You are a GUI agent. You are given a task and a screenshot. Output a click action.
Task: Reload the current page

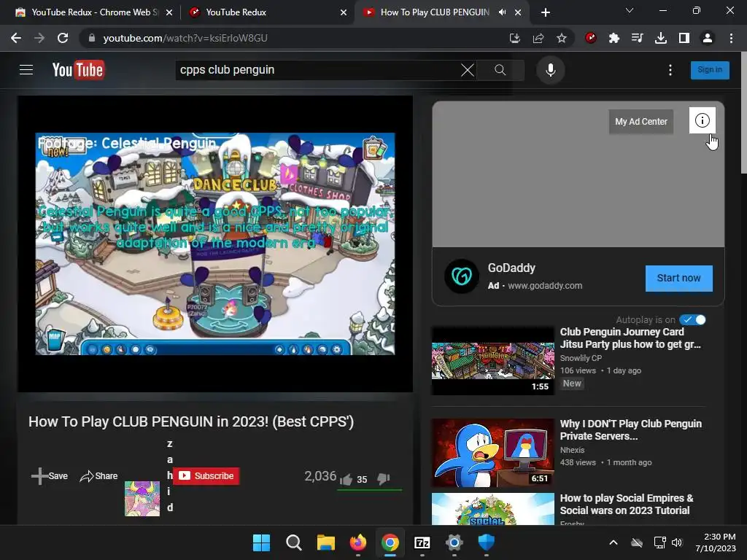pyautogui.click(x=63, y=38)
